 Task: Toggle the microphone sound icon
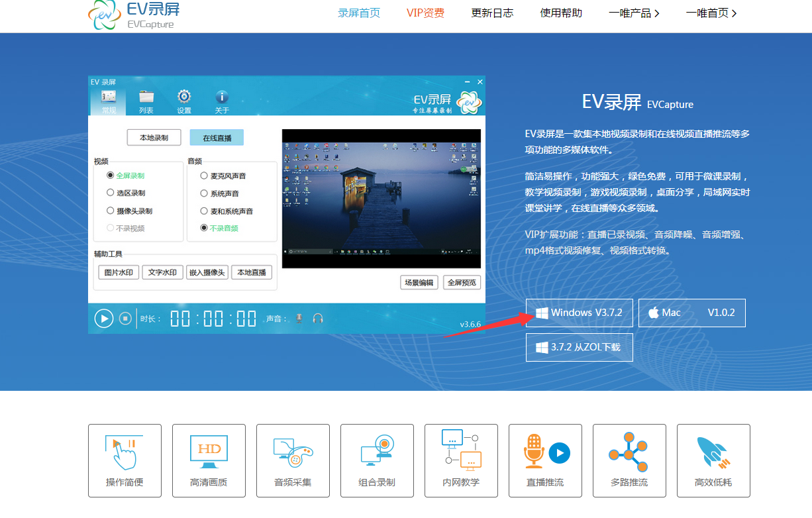point(299,319)
